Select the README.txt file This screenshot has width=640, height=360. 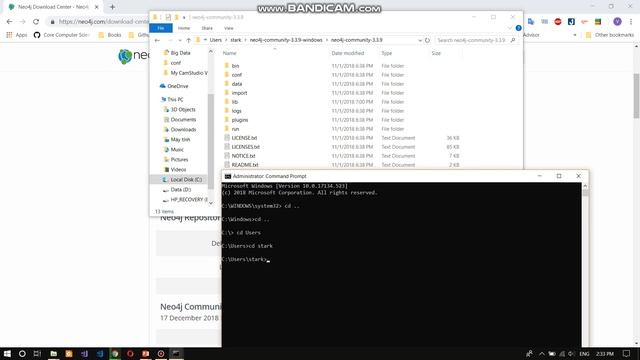244,164
